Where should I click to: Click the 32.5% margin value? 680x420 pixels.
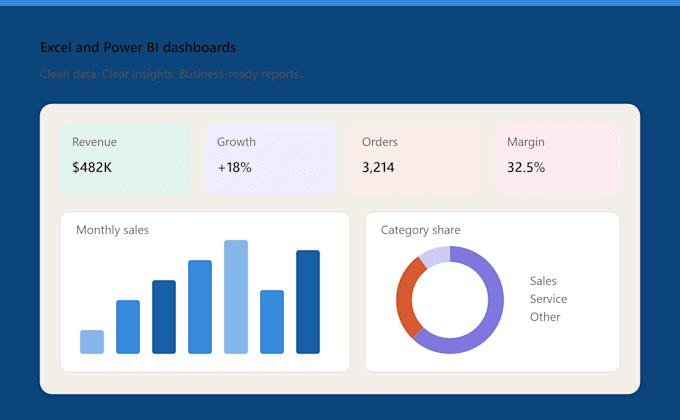pyautogui.click(x=526, y=167)
